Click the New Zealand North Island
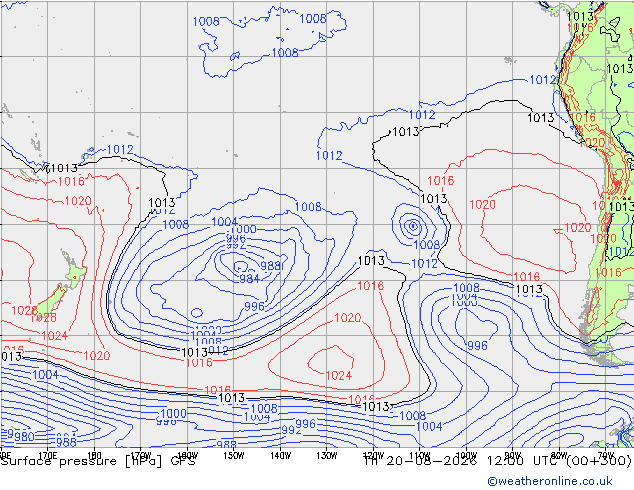634x490 pixels. [73, 270]
